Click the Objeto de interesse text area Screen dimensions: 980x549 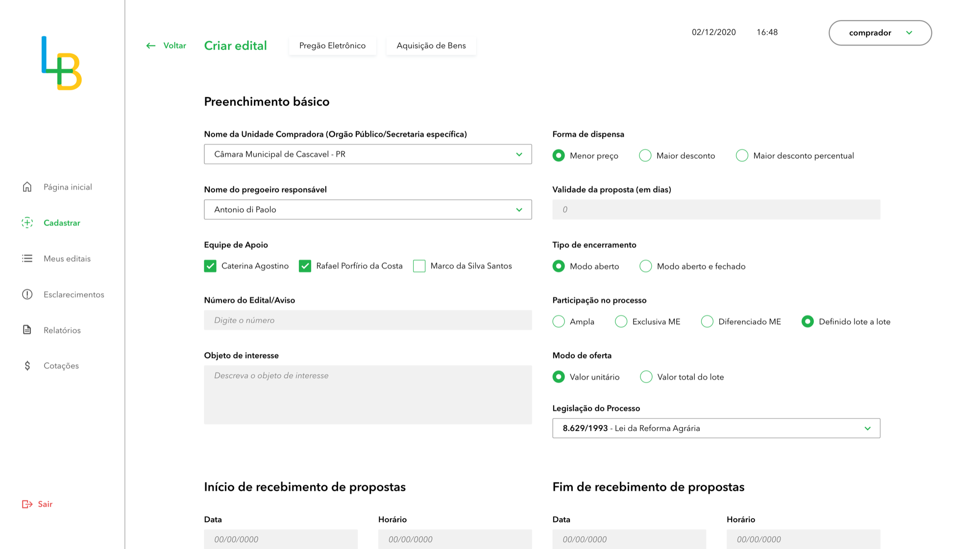(368, 395)
